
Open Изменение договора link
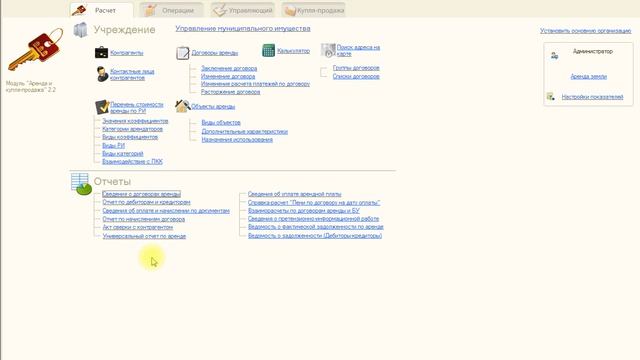click(x=228, y=76)
